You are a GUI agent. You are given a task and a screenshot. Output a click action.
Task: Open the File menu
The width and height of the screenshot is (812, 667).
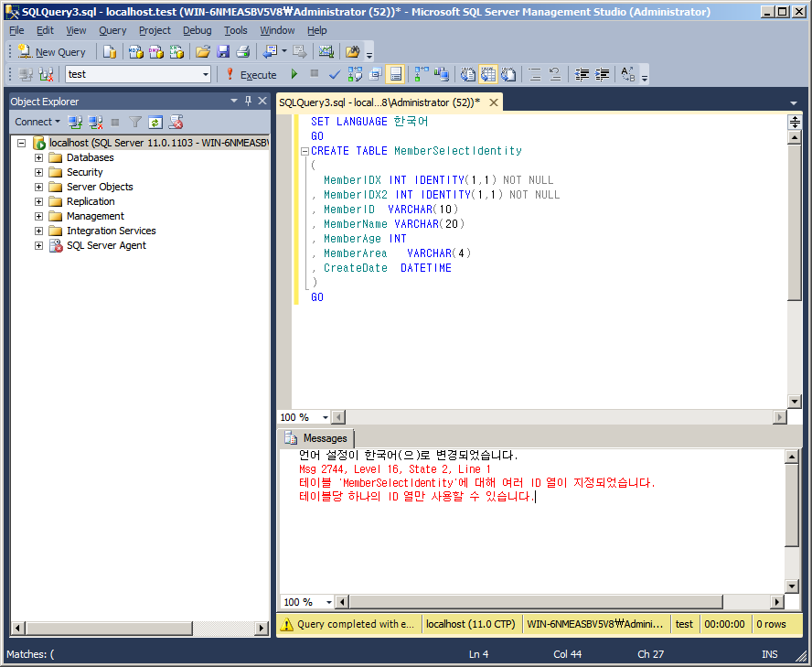pyautogui.click(x=16, y=30)
